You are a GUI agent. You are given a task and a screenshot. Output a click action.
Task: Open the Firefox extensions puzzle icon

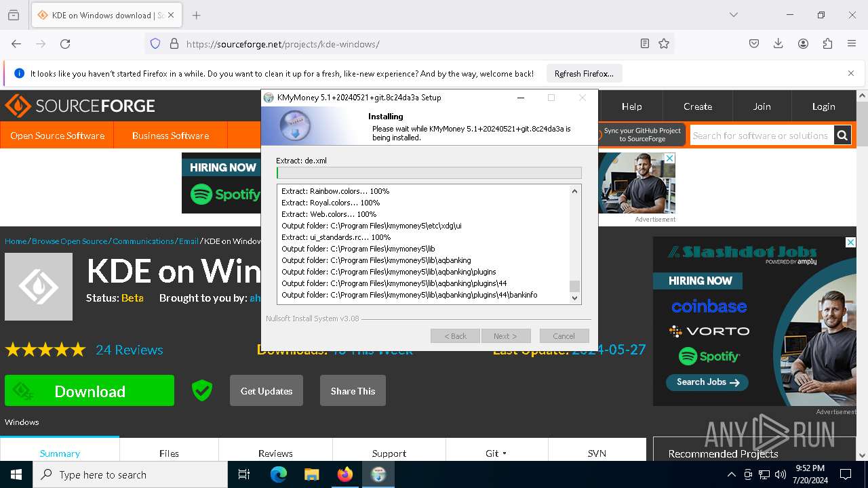click(827, 43)
